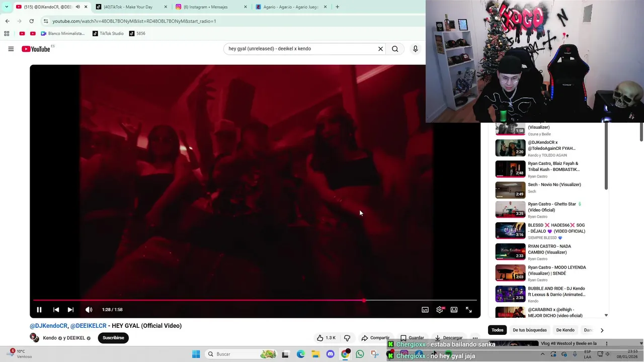
Task: Mute the YouTube tab via speaker icon
Action: 77,7
